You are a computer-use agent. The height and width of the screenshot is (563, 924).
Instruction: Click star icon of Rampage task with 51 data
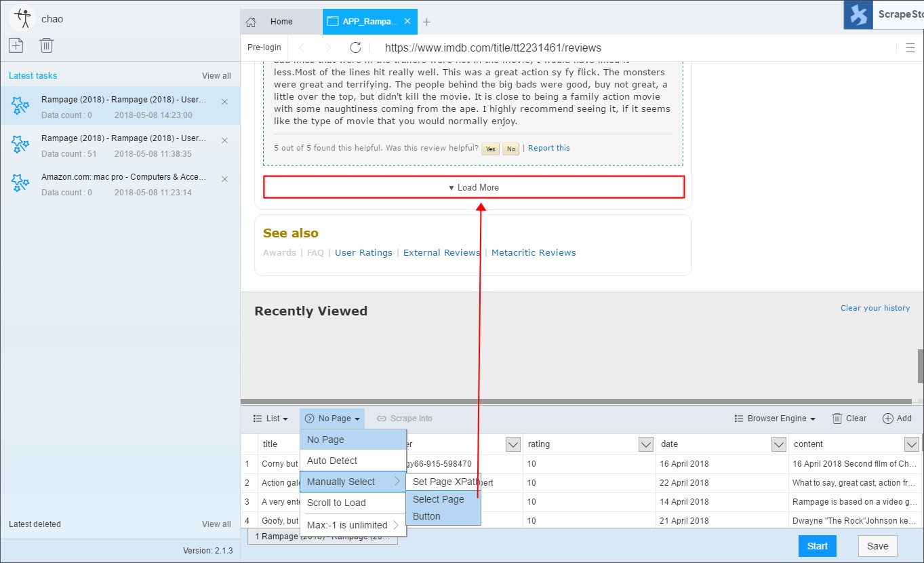click(x=21, y=144)
